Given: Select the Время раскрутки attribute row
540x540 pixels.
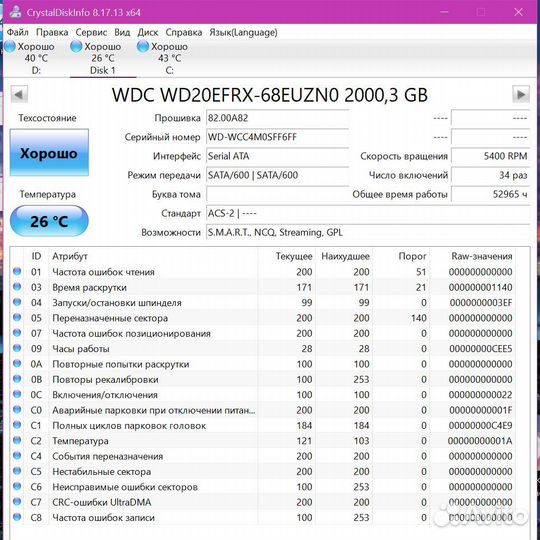Looking at the screenshot, I should click(x=263, y=287).
